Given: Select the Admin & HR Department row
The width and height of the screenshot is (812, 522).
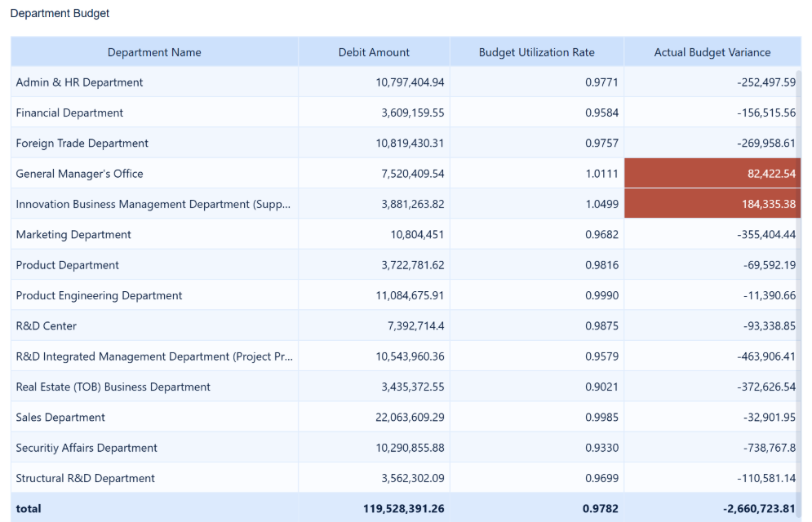Looking at the screenshot, I should (x=79, y=82).
